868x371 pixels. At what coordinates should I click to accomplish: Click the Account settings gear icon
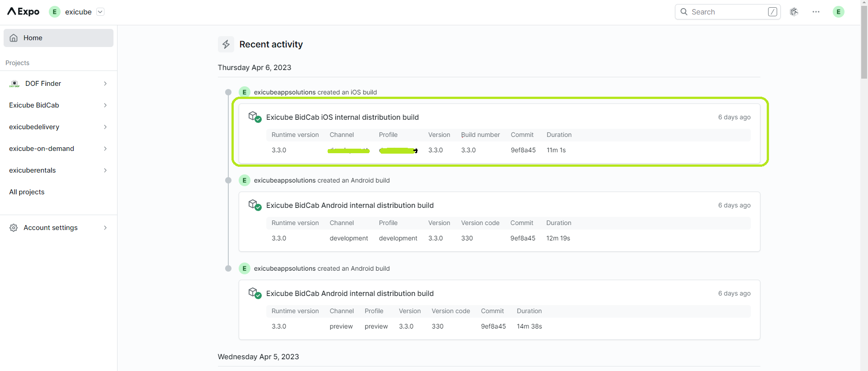tap(14, 228)
